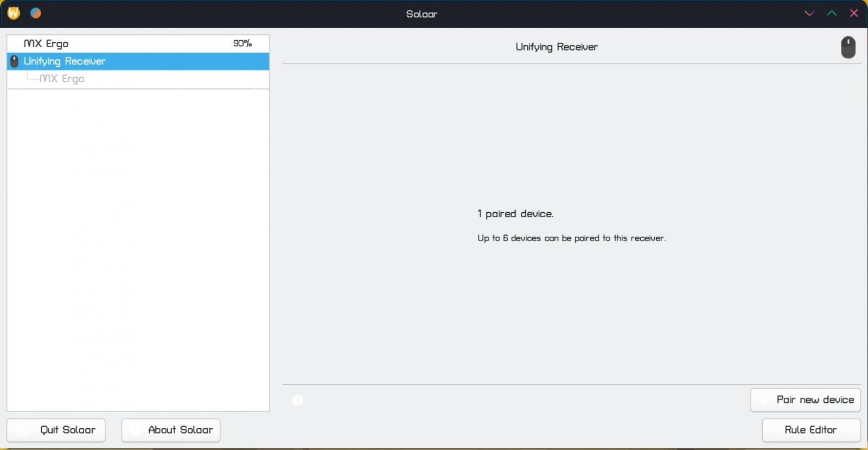Click the orange-blue circle icon in title bar
This screenshot has width=868, height=450.
tap(36, 13)
